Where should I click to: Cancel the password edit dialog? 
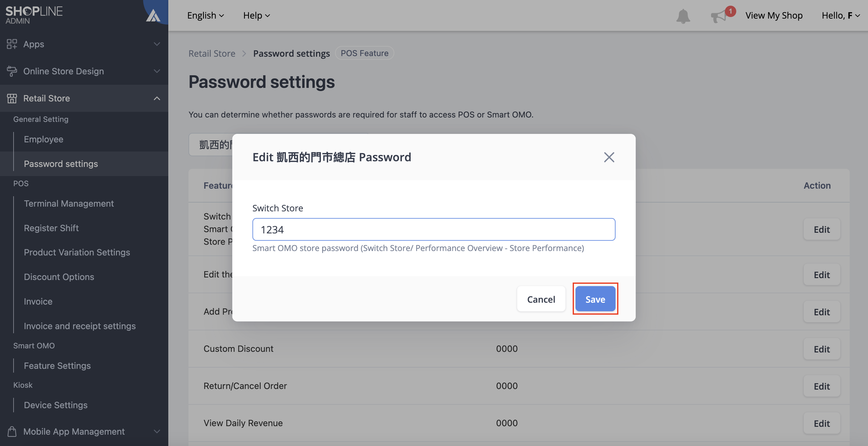point(541,299)
